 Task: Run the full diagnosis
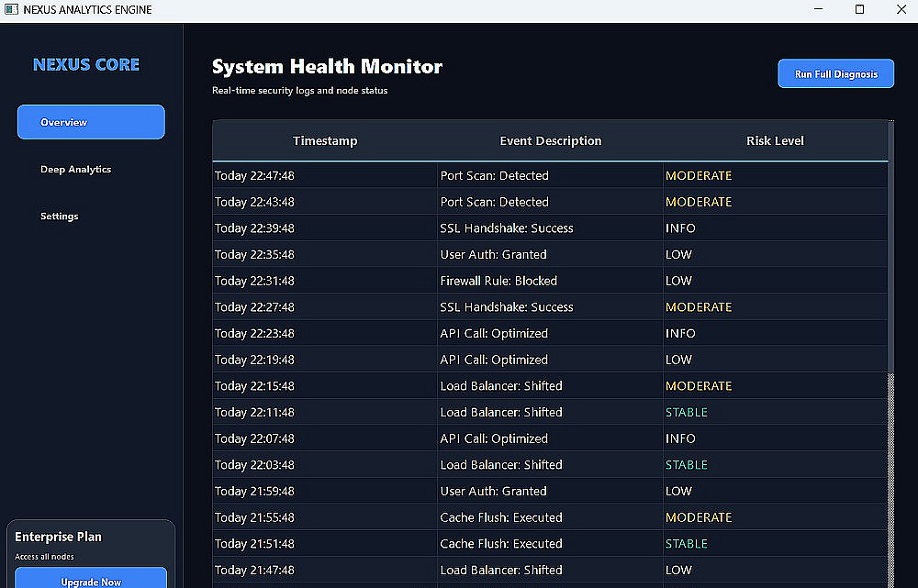[x=835, y=73]
